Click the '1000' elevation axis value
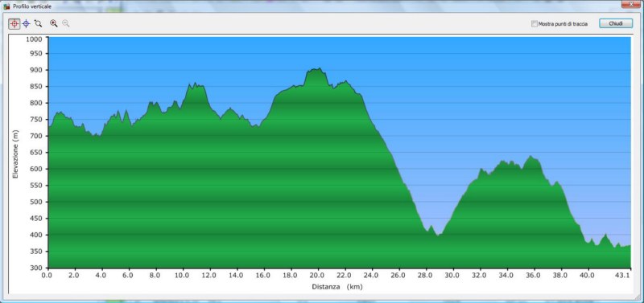Screen dimensions: 644x303 click(35, 39)
